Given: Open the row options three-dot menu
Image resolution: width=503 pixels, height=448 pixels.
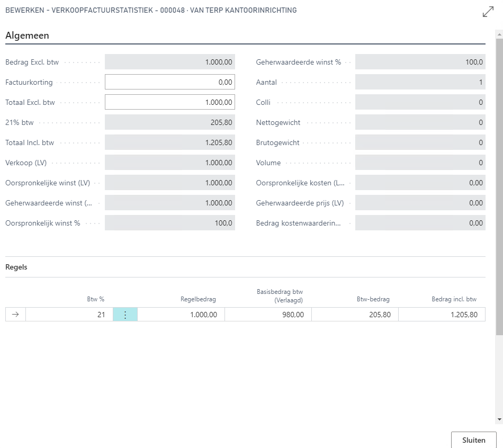Looking at the screenshot, I should click(125, 315).
